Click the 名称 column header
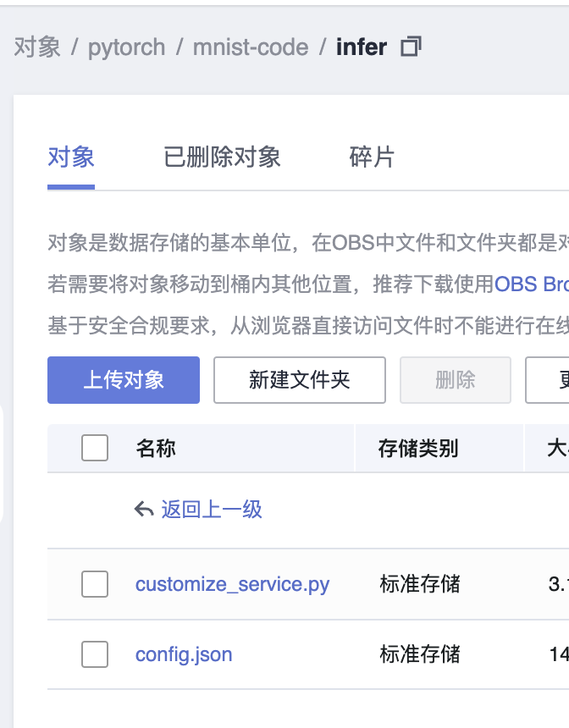 coord(156,448)
